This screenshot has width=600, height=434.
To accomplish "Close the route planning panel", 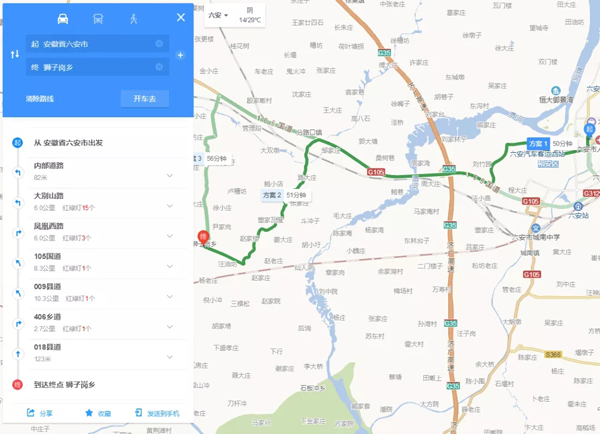I will pos(181,17).
